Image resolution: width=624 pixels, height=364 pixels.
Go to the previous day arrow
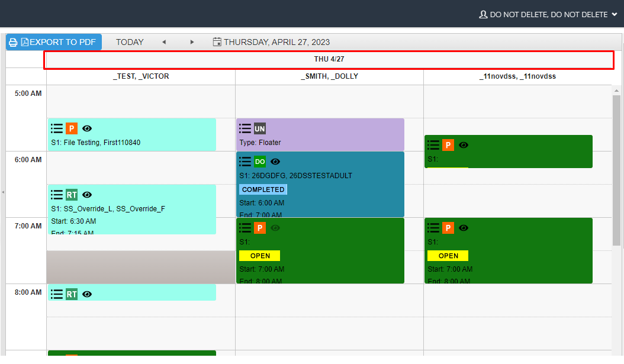click(x=164, y=42)
